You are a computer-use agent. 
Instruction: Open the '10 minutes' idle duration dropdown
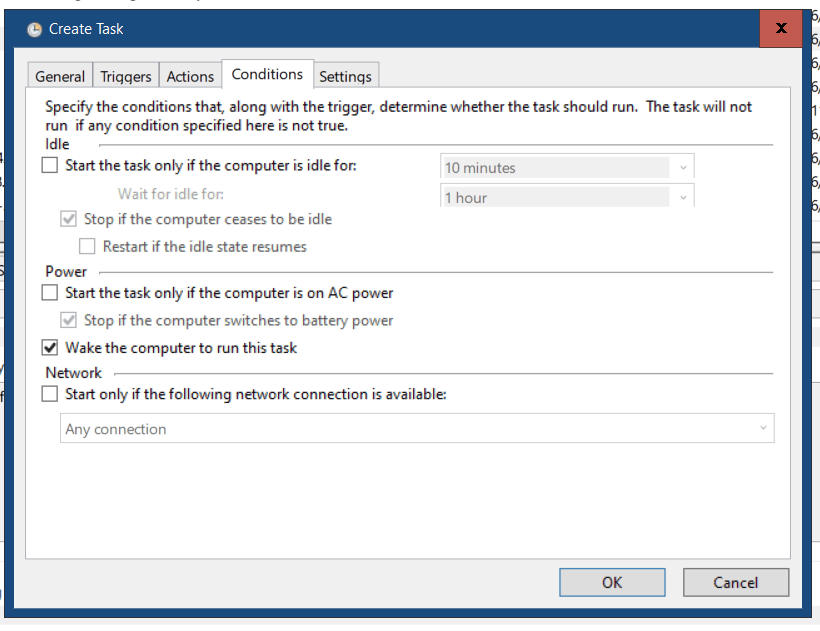(x=684, y=167)
